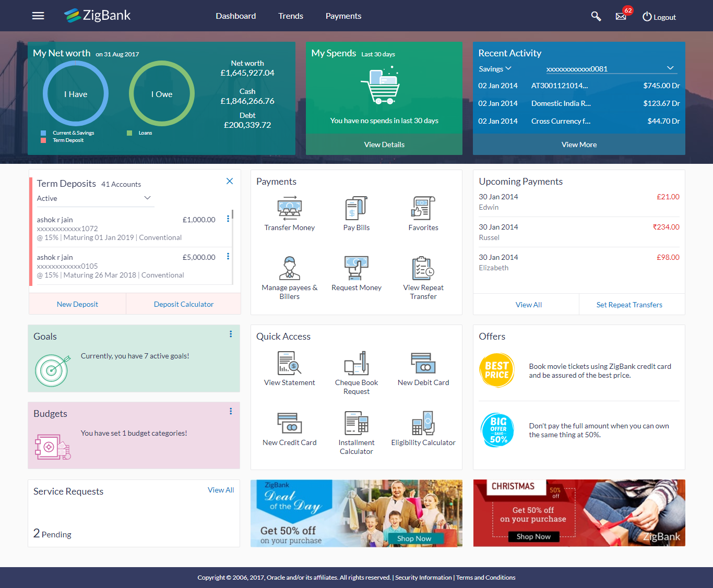Open the Budgets card options menu

pyautogui.click(x=231, y=411)
